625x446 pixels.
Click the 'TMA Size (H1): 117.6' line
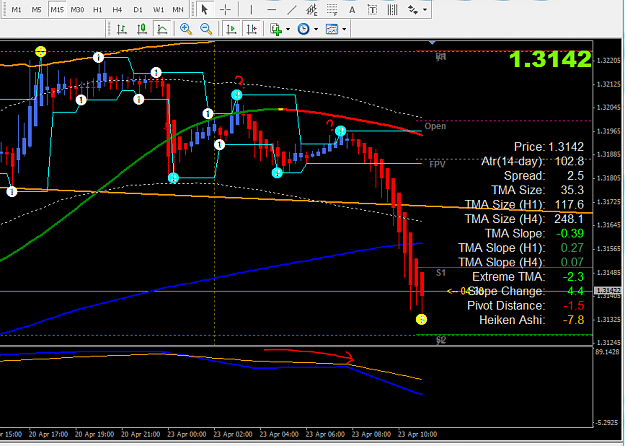[525, 204]
